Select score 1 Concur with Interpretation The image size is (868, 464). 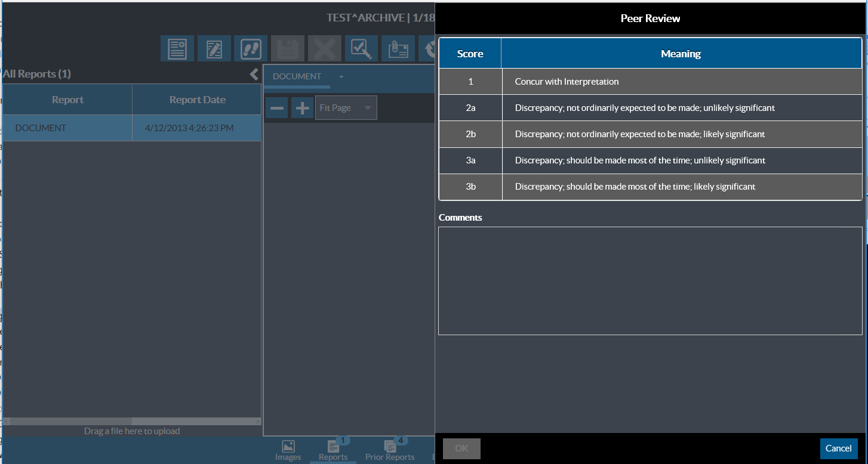(x=650, y=82)
